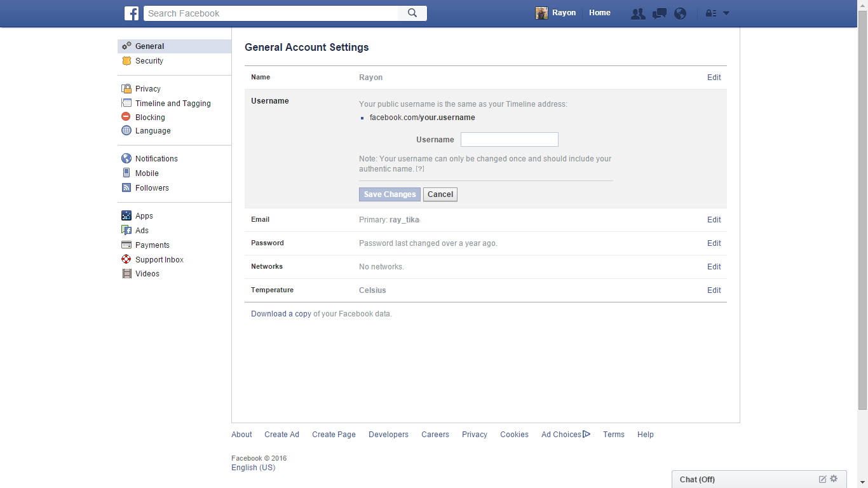The image size is (868, 488).
Task: Open Rayon profile link
Action: 564,13
